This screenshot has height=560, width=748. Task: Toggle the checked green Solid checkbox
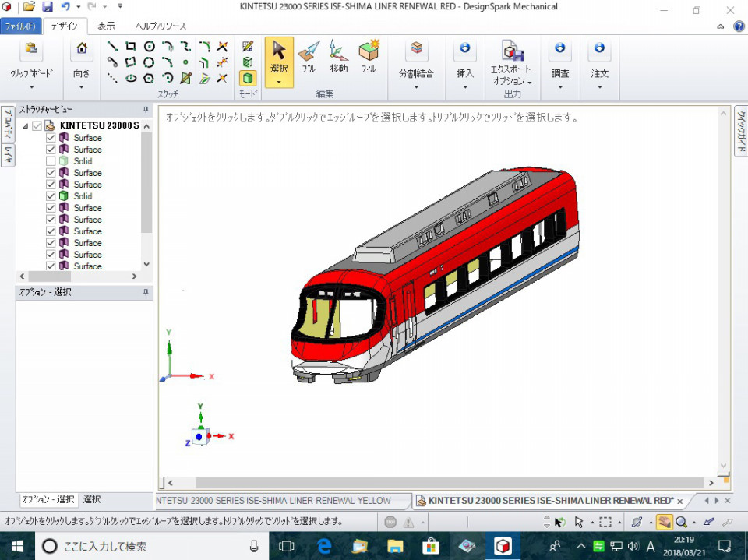point(51,196)
